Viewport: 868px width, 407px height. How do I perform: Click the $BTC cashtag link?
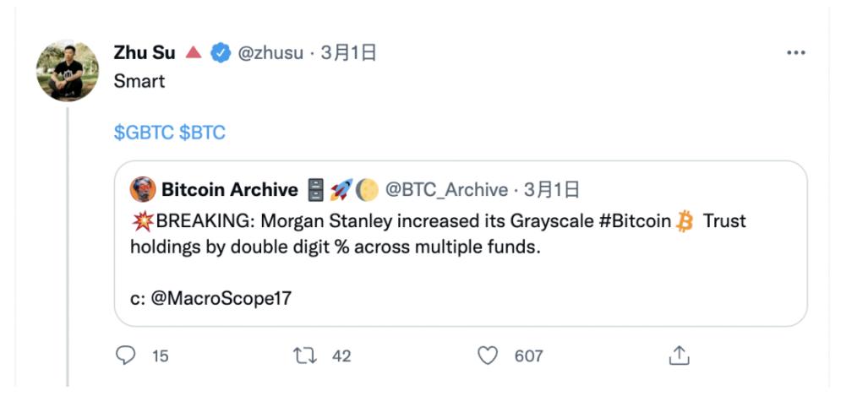pyautogui.click(x=203, y=133)
